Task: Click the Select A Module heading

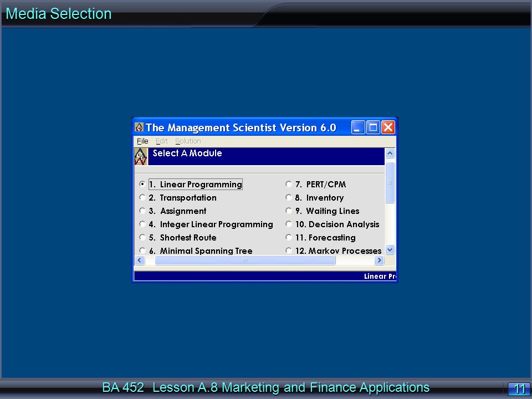Action: [187, 153]
